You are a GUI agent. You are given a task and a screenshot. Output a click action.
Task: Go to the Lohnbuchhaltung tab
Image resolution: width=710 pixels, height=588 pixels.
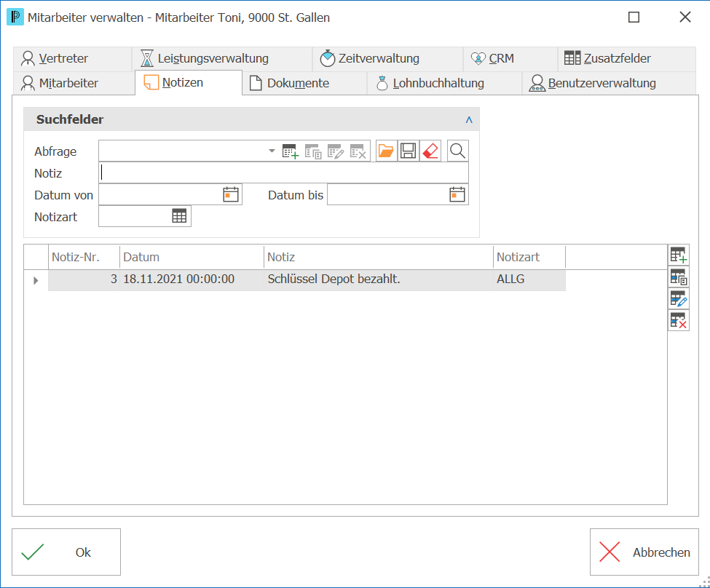pos(445,83)
